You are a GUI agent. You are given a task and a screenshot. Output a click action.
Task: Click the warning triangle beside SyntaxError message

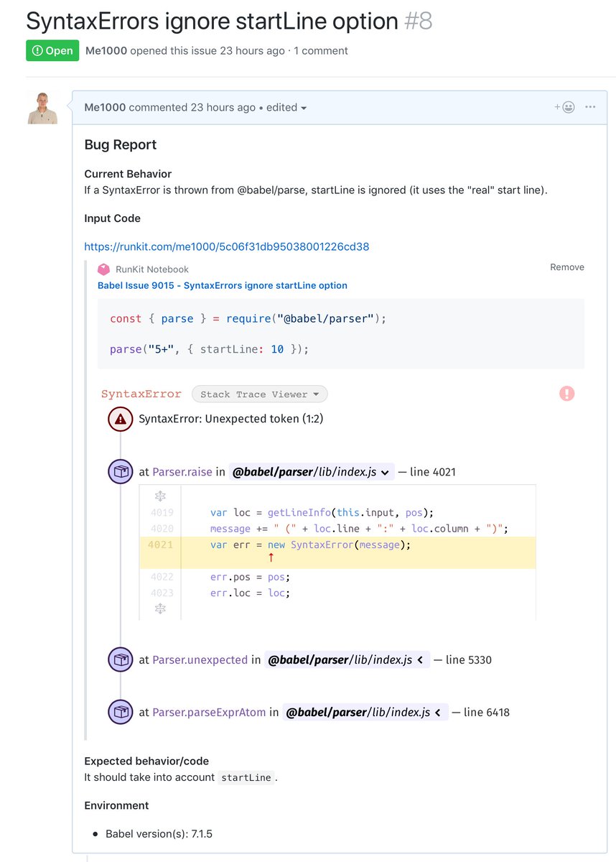coord(120,419)
